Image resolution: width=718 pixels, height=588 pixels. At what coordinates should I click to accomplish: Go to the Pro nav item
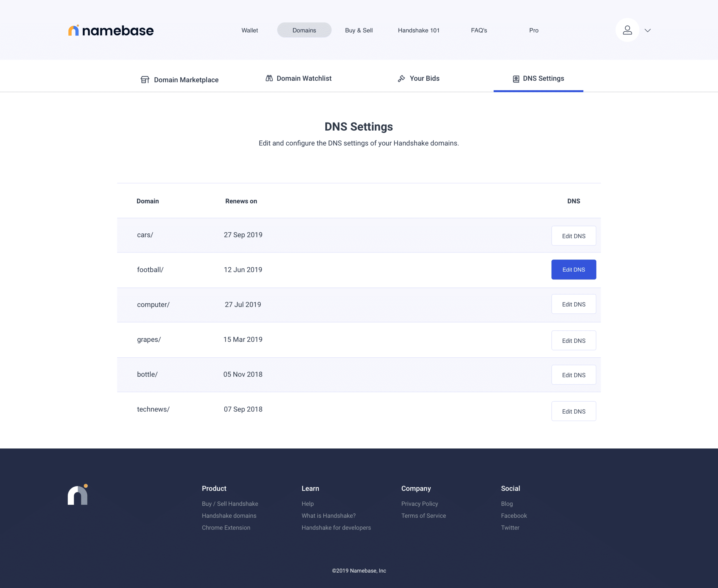[x=533, y=30]
